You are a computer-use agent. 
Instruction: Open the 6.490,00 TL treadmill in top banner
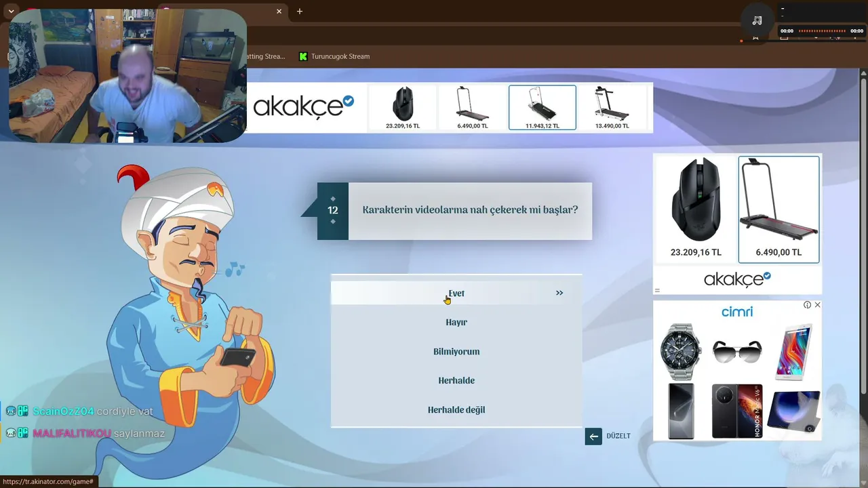(473, 107)
